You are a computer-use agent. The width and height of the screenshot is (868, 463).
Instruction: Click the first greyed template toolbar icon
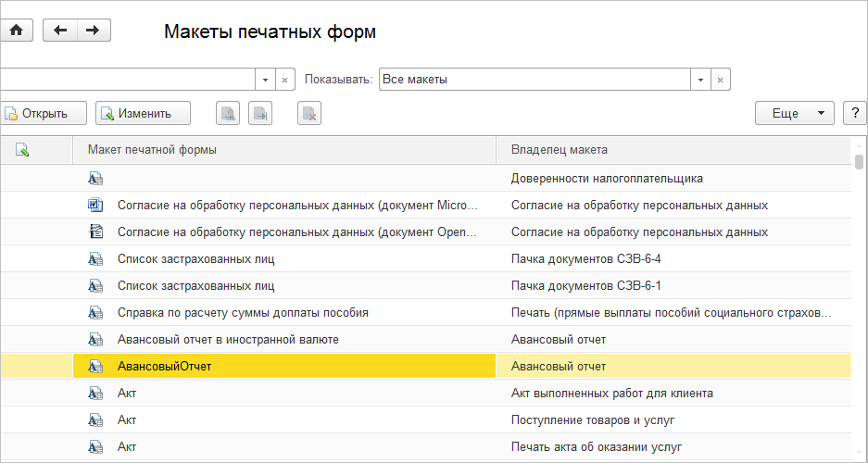(x=227, y=114)
